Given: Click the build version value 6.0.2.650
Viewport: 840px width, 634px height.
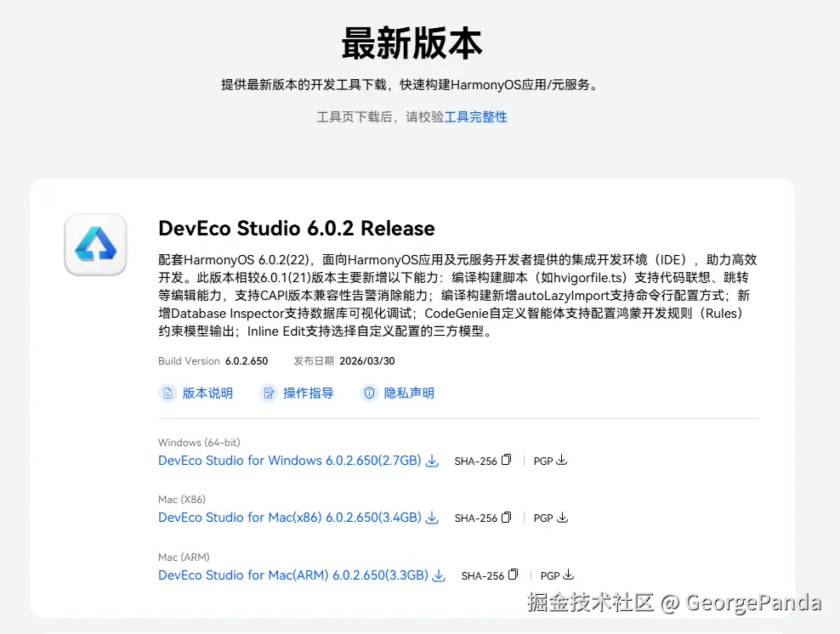Looking at the screenshot, I should click(247, 361).
